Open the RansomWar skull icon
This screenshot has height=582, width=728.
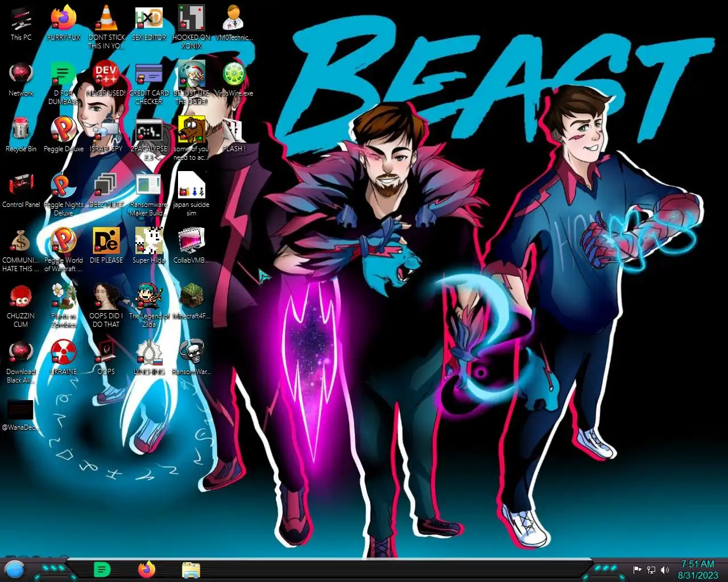pos(192,358)
